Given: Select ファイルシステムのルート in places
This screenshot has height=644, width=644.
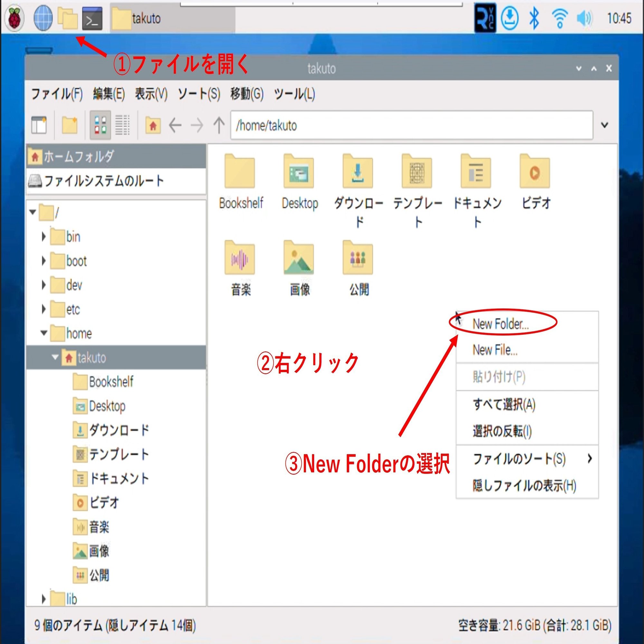Looking at the screenshot, I should click(x=116, y=181).
